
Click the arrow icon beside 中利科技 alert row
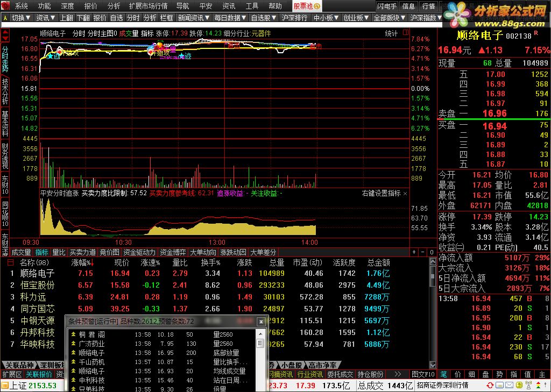(73, 380)
